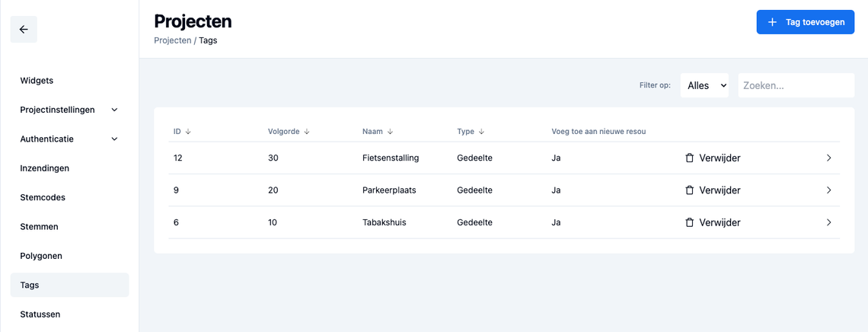Viewport: 868px width, 332px height.
Task: Open Fietsenstalling details via right chevron
Action: coord(828,158)
